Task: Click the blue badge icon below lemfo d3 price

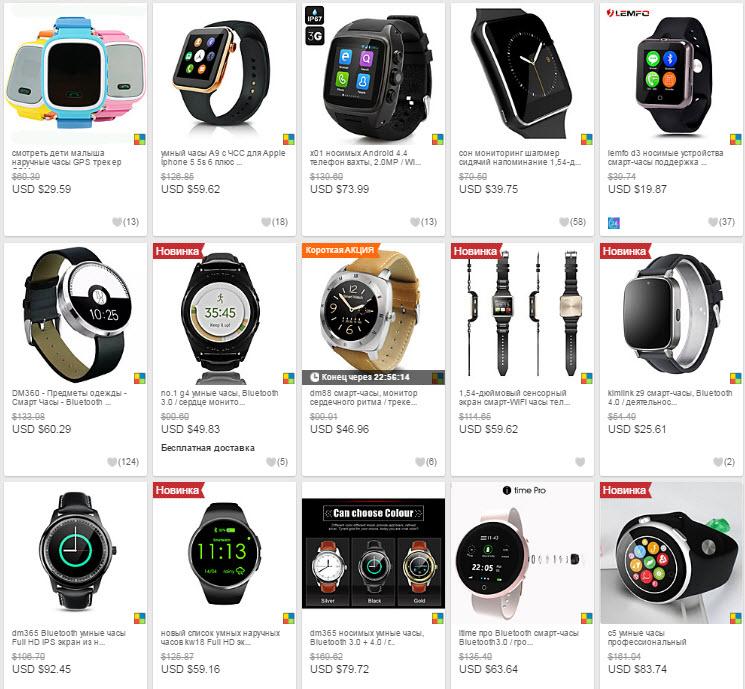Action: 614,223
